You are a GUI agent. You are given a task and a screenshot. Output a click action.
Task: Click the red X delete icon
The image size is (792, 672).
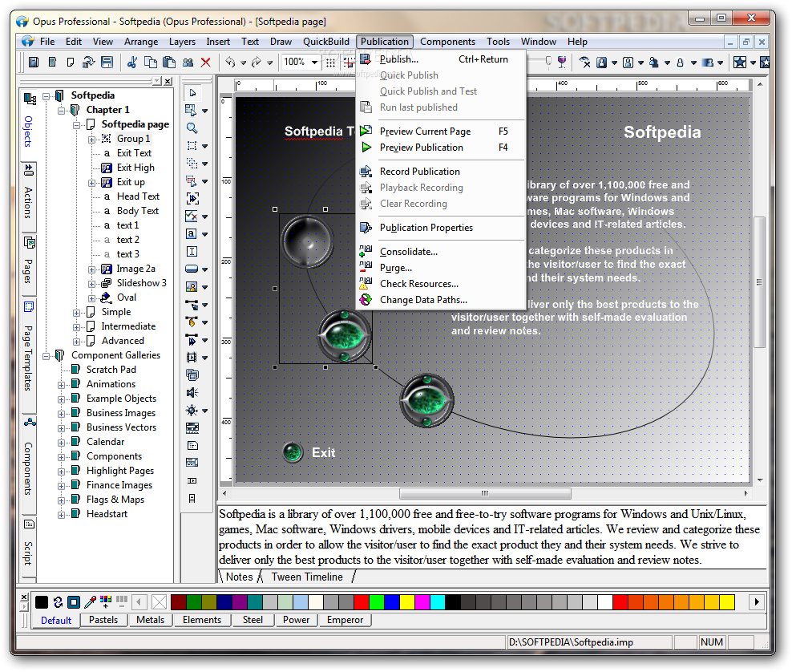pyautogui.click(x=205, y=62)
